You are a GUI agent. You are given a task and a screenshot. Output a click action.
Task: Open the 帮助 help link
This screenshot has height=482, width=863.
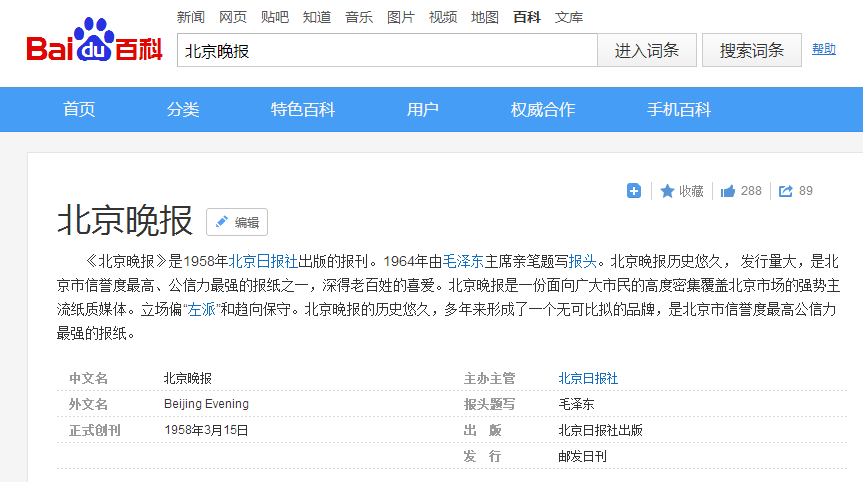coord(823,49)
